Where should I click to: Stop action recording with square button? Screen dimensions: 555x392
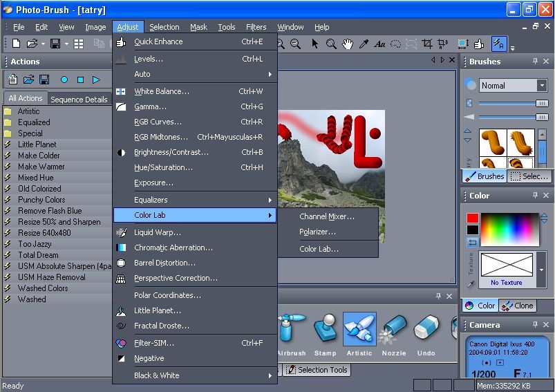coord(80,80)
